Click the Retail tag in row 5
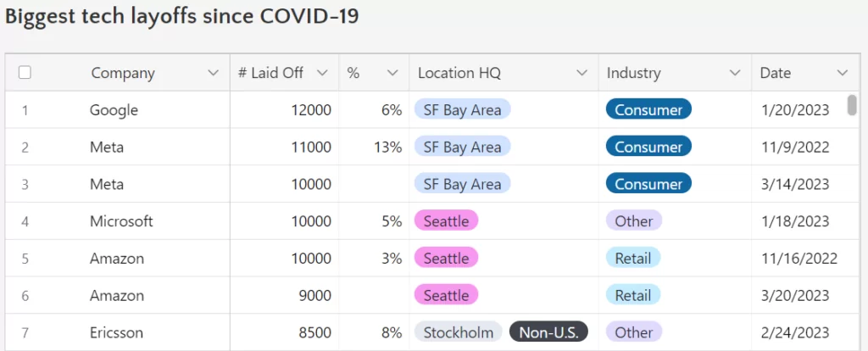 click(x=632, y=259)
